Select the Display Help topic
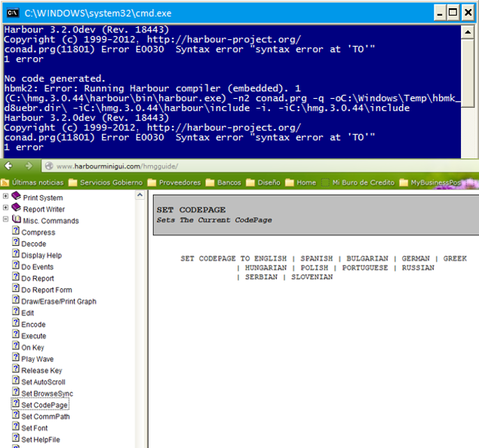Screen dimensions: 479x448 tap(41, 256)
